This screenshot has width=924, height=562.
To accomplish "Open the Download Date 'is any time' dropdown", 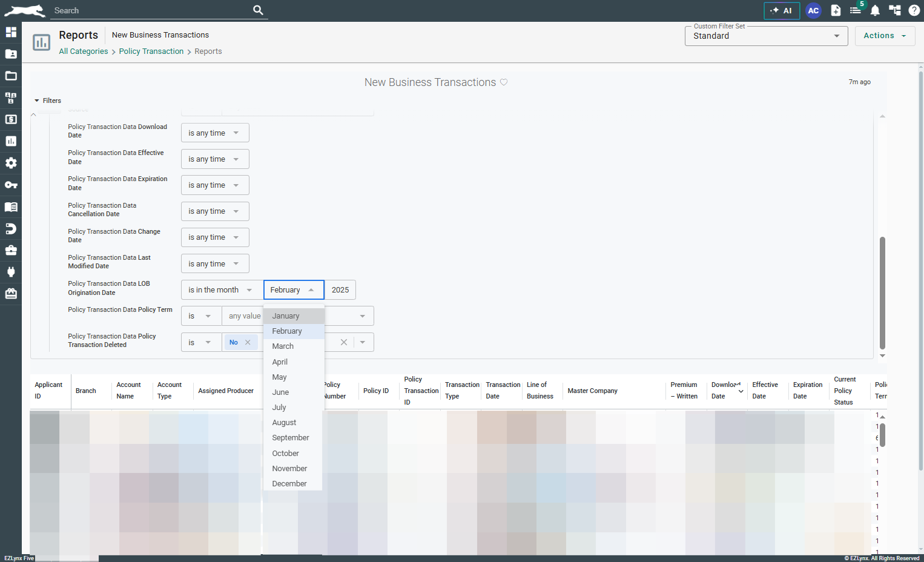I will (215, 133).
